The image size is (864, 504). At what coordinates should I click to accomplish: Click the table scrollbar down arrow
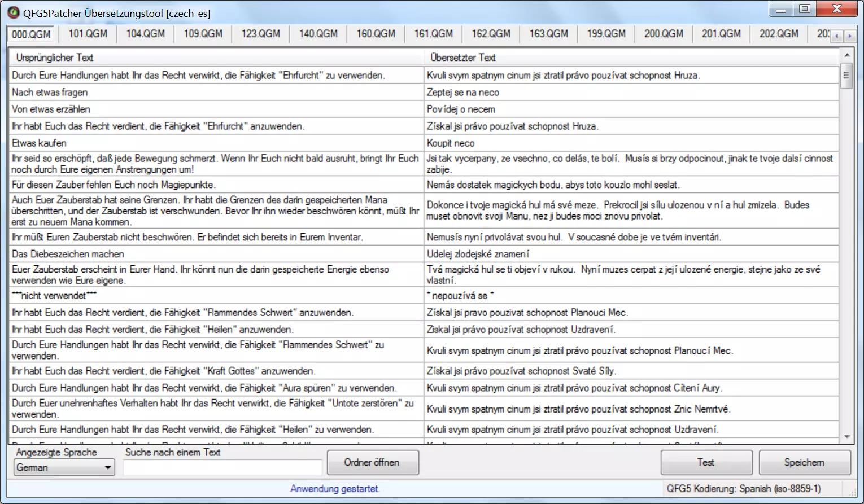click(846, 437)
